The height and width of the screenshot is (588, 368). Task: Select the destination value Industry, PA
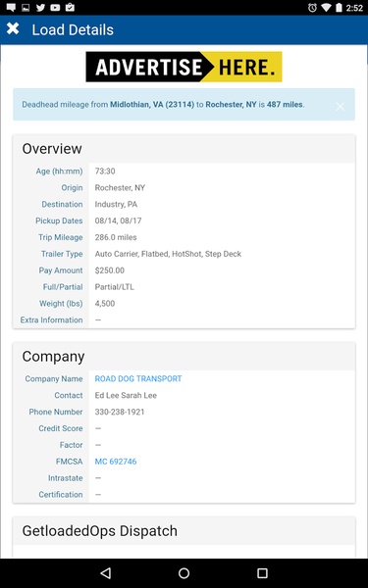pyautogui.click(x=116, y=204)
